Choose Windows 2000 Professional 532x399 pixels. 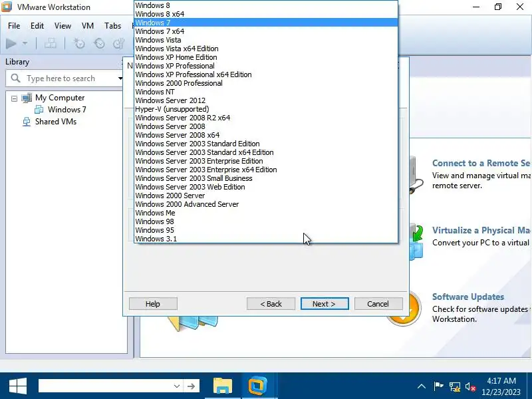[266, 83]
